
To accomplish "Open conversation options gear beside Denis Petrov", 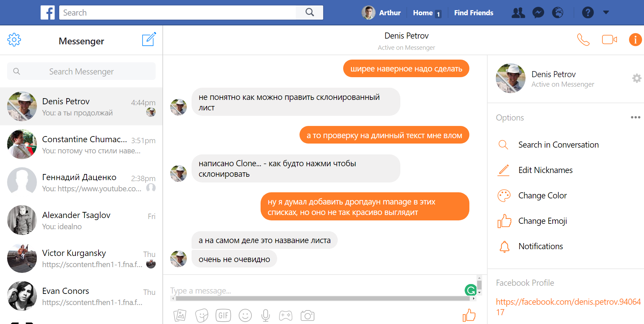I will coord(637,78).
